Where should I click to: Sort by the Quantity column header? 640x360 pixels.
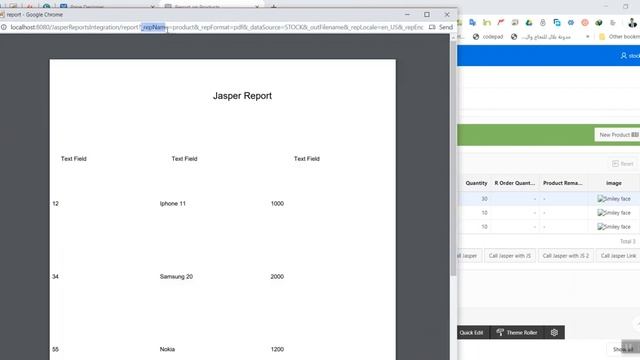point(476,183)
